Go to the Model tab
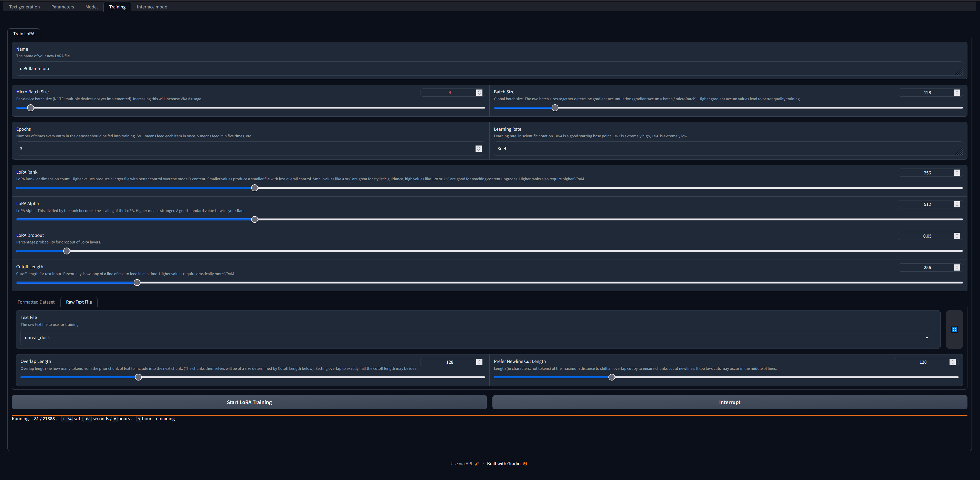This screenshot has width=980, height=480. [91, 7]
